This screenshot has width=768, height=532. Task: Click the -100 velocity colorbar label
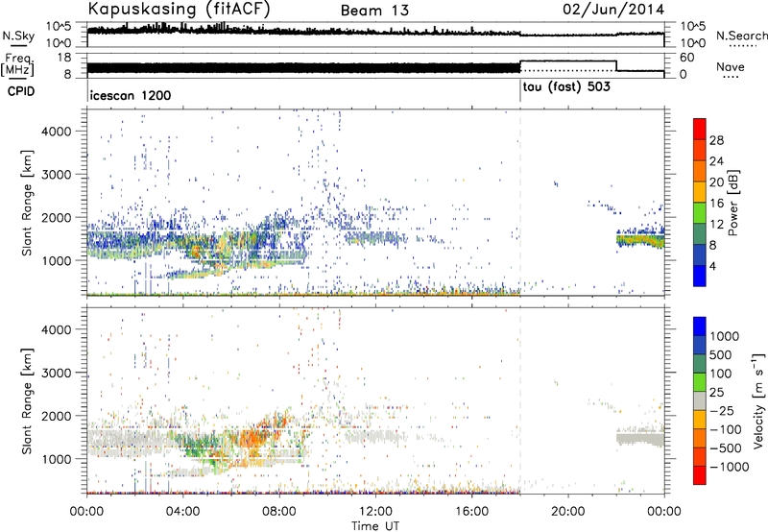[726, 429]
